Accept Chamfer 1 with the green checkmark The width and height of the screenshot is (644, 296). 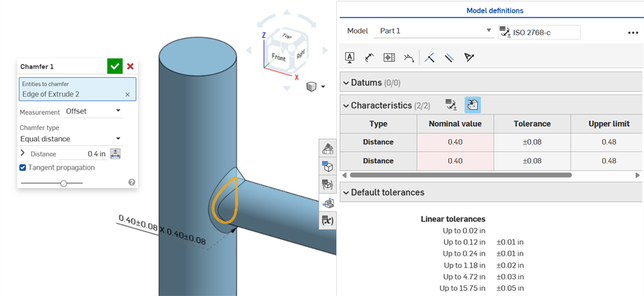pos(115,66)
